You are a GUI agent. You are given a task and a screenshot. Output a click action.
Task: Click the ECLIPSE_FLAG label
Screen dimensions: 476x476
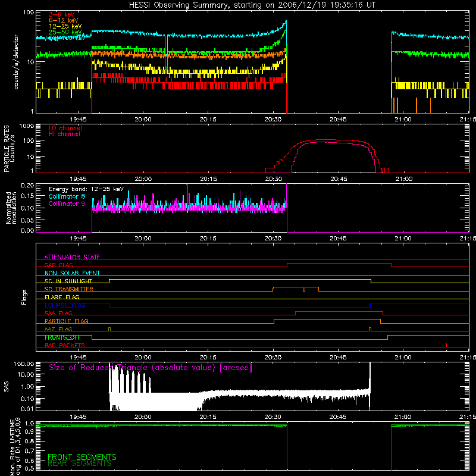coord(65,305)
